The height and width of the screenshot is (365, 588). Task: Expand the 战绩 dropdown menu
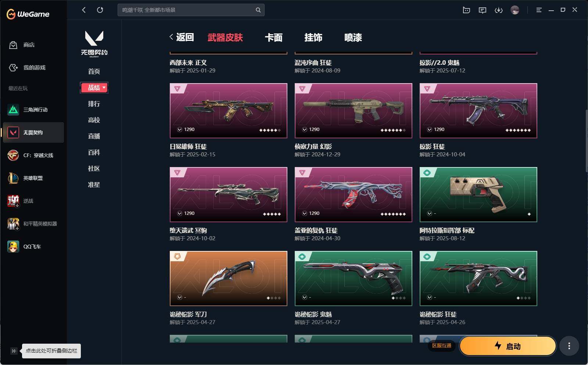tap(94, 88)
